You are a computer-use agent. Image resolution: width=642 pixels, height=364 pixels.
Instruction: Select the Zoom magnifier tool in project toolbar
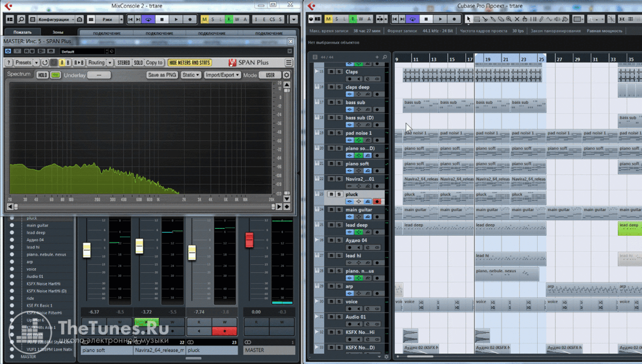(509, 19)
